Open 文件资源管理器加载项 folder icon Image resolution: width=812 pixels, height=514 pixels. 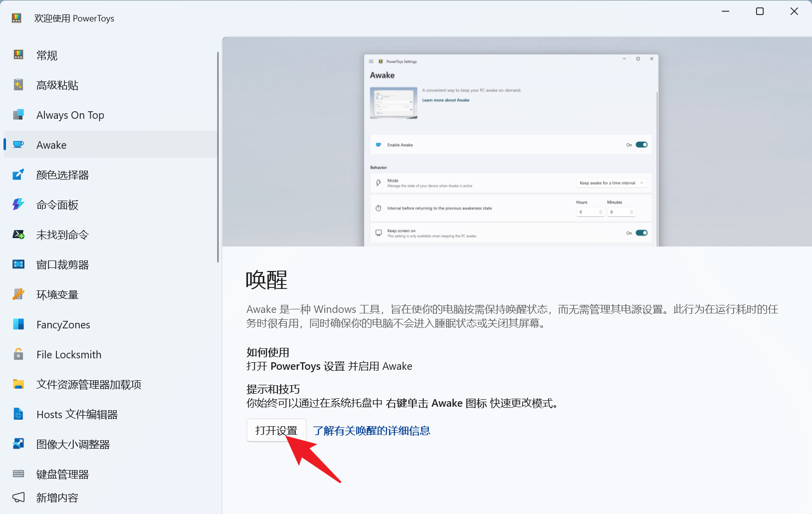coord(18,384)
